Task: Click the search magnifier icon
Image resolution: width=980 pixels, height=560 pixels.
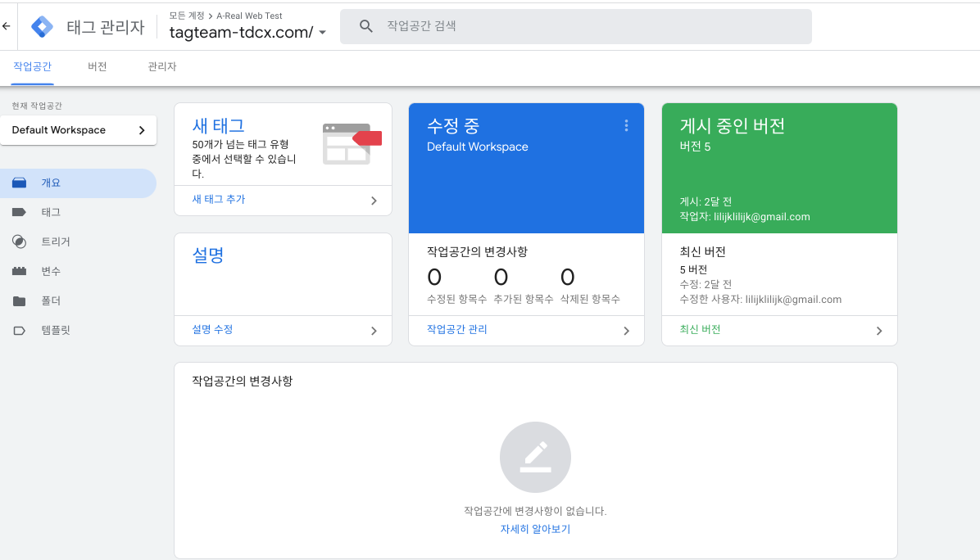Action: [x=366, y=26]
